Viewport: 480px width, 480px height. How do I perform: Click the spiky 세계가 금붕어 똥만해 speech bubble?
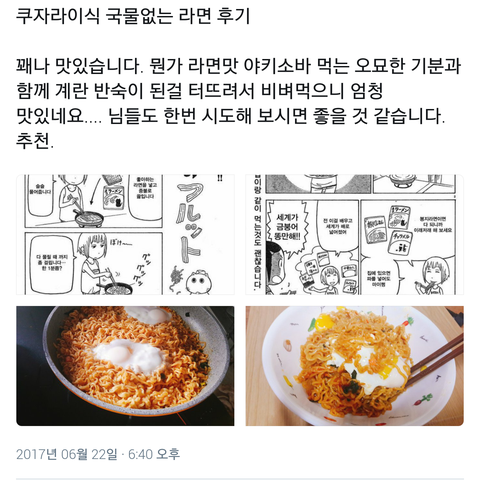[287, 228]
